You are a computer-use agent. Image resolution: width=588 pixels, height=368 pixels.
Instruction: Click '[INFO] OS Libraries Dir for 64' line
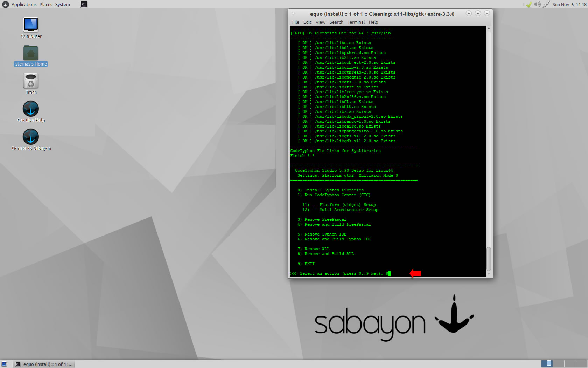(x=340, y=33)
